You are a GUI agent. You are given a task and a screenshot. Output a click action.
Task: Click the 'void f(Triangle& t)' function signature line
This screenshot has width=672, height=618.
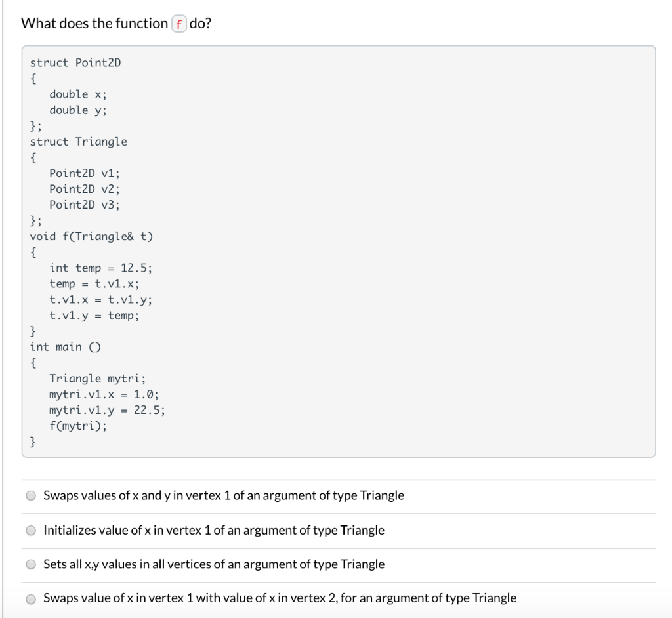tap(92, 236)
